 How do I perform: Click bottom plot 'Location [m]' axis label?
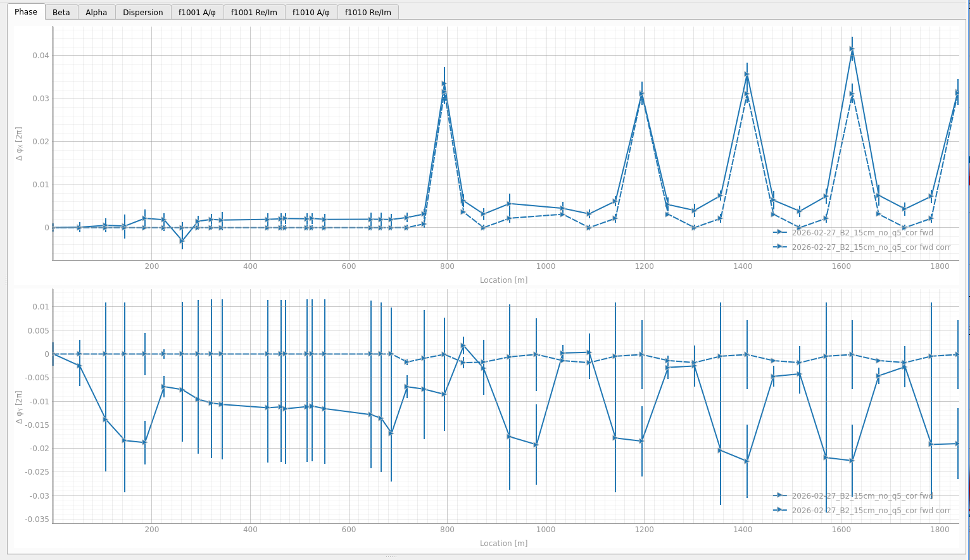503,543
